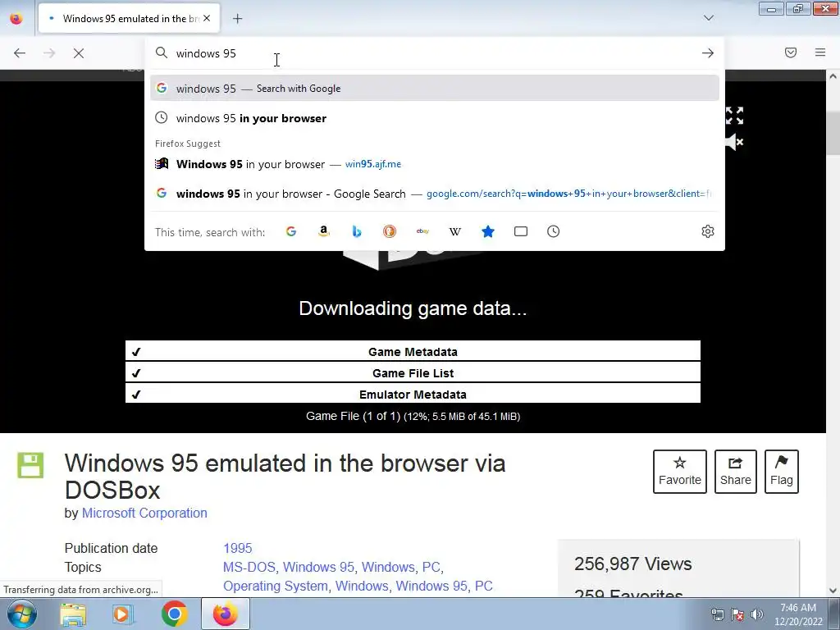
Task: Click Game File List status row
Action: pos(413,373)
